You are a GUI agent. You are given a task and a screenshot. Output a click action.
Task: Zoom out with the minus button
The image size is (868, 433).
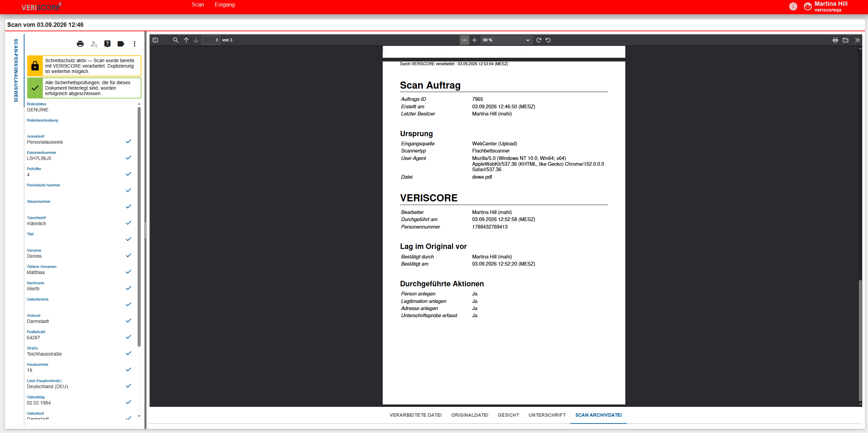pyautogui.click(x=465, y=40)
